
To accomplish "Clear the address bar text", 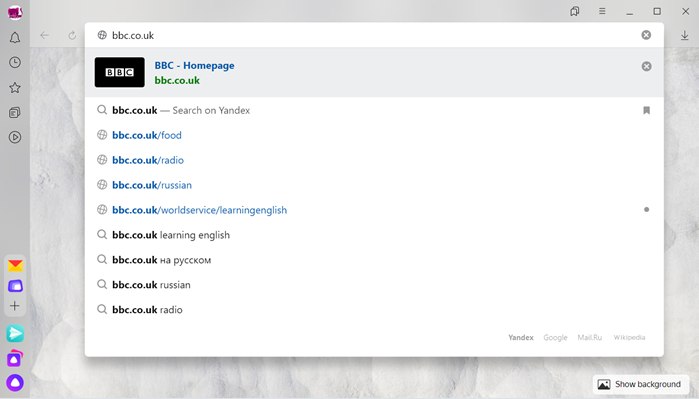I will [x=646, y=35].
